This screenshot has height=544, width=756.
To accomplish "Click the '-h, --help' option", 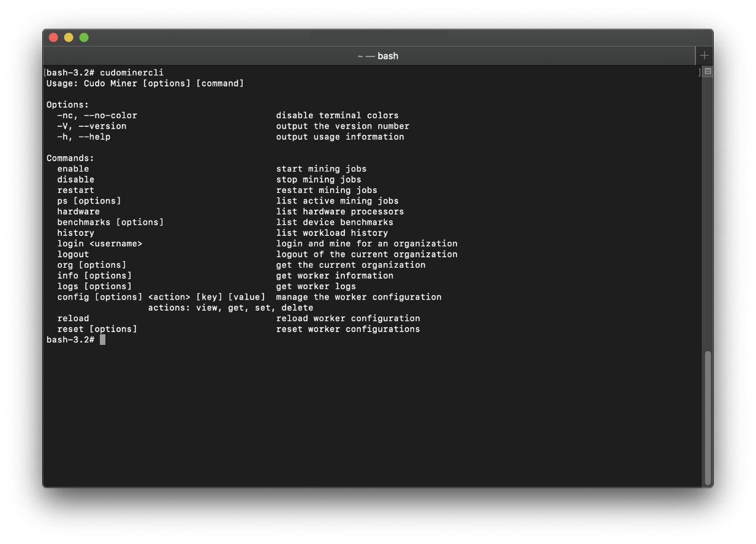I will pos(84,137).
